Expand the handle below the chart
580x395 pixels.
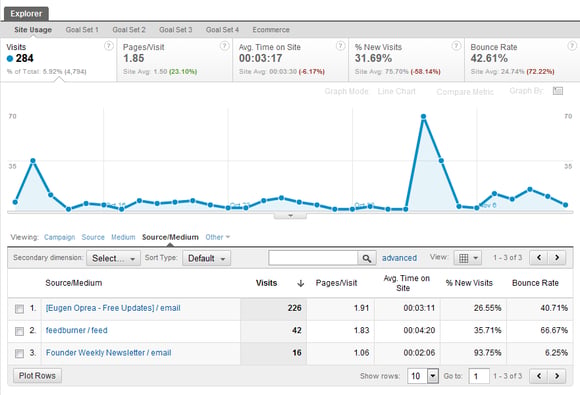tap(290, 216)
